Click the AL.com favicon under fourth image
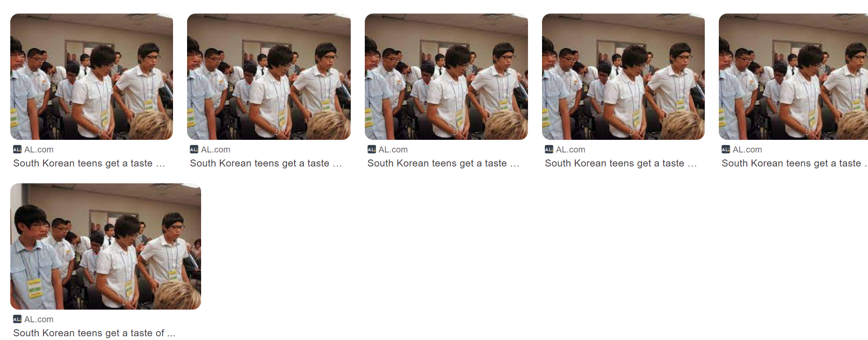This screenshot has height=340, width=868. 549,149
